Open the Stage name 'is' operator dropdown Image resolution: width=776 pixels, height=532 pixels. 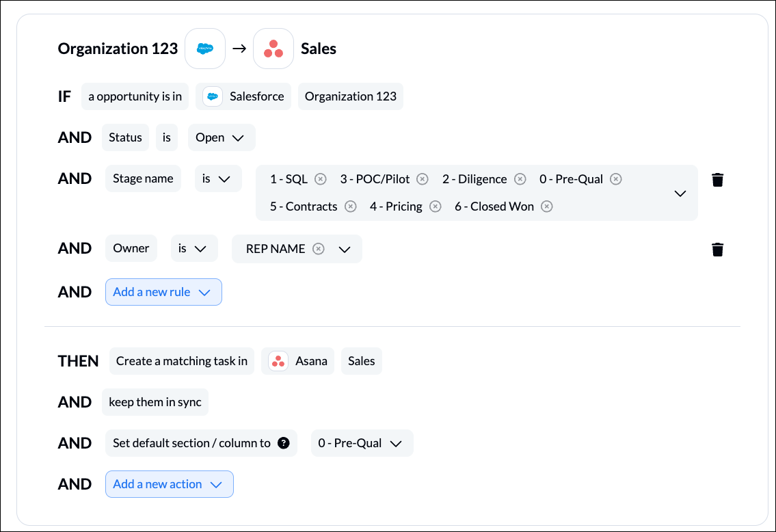(217, 178)
